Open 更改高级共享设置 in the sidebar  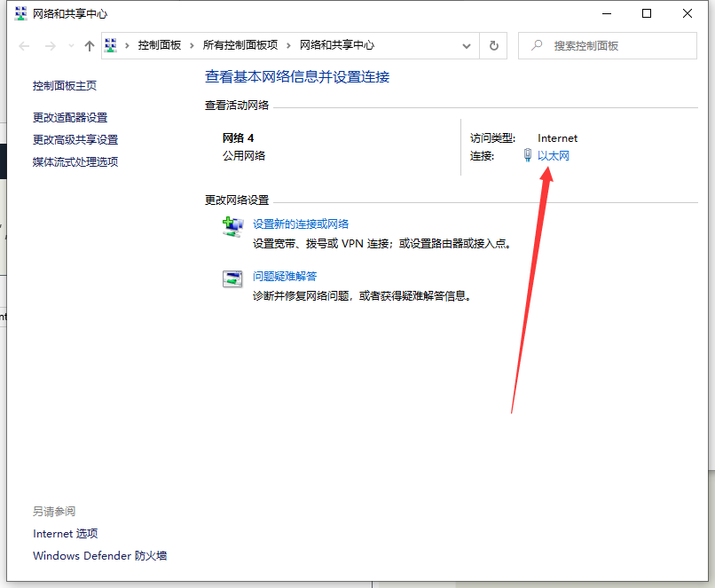(75, 140)
